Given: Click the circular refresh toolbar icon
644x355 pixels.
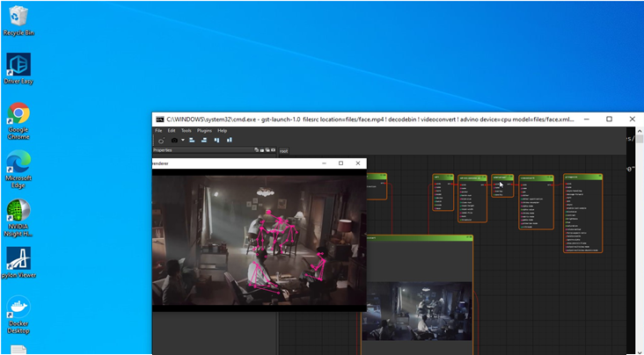Looking at the screenshot, I should [161, 141].
